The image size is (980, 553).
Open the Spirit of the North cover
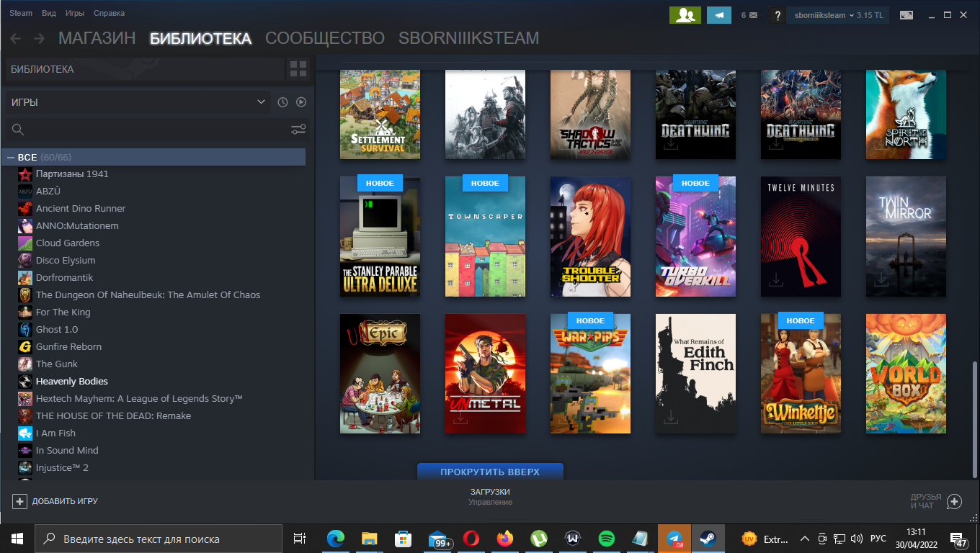click(906, 114)
